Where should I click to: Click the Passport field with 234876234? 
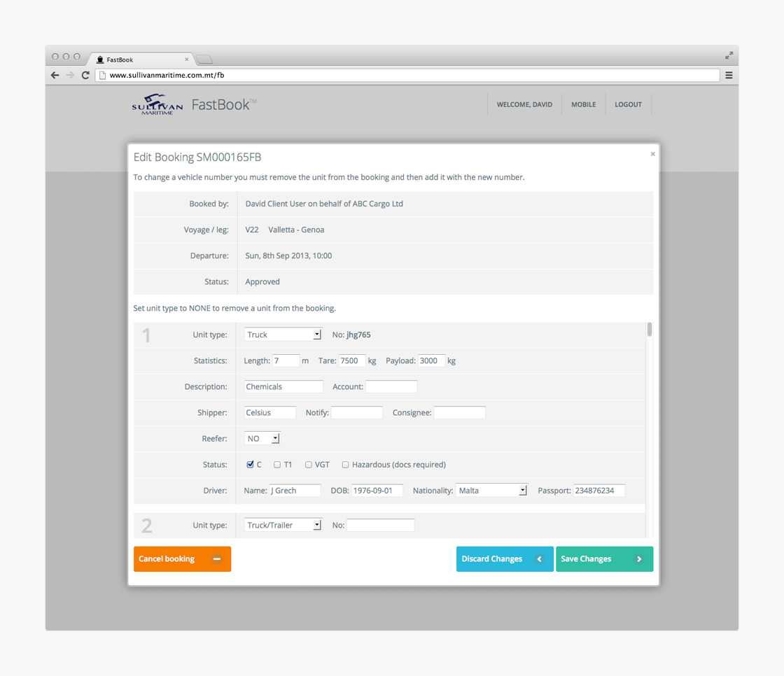(x=599, y=491)
